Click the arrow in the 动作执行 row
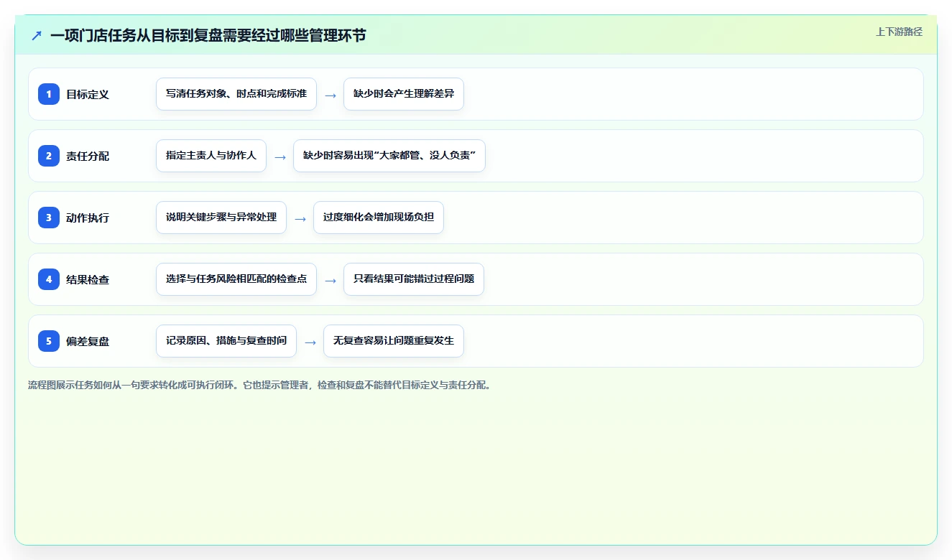Image resolution: width=952 pixels, height=560 pixels. tap(300, 218)
